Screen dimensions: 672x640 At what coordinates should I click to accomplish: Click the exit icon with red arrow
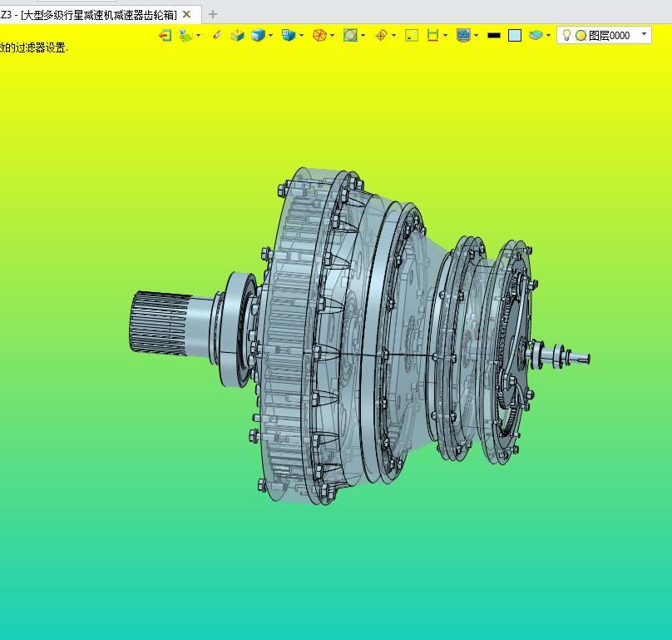click(165, 35)
